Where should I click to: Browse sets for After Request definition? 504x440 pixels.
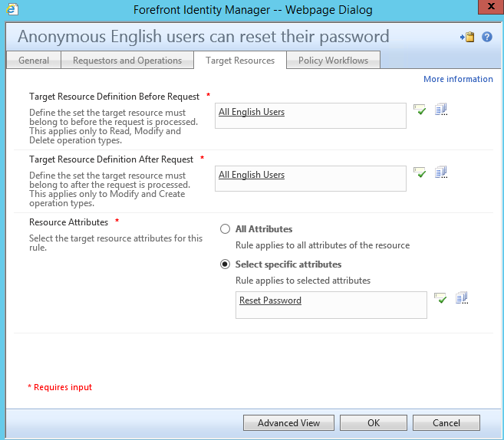click(x=441, y=172)
